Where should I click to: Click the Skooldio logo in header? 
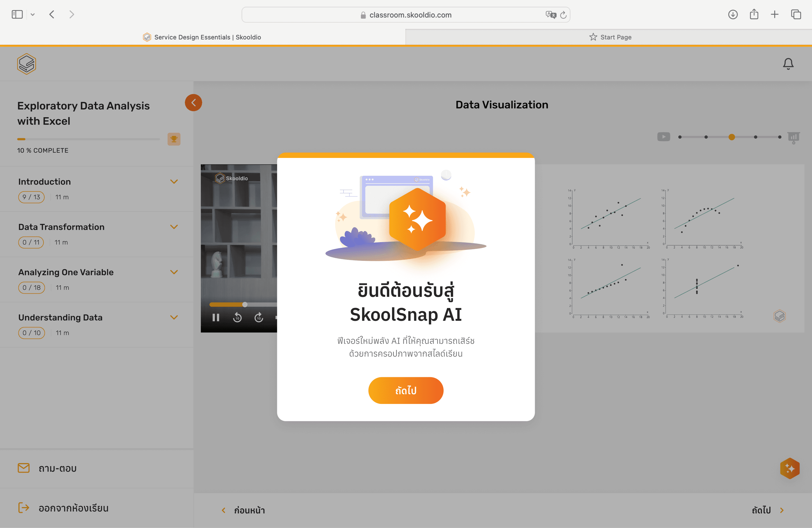(27, 64)
